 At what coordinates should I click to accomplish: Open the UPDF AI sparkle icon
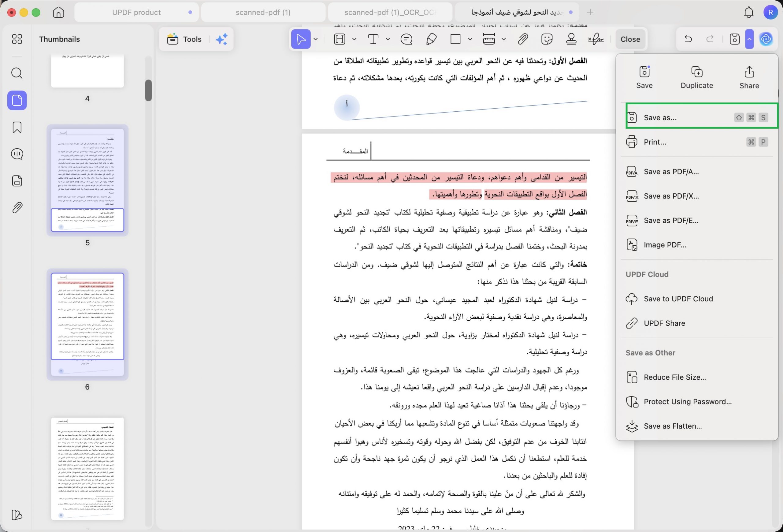coord(222,39)
